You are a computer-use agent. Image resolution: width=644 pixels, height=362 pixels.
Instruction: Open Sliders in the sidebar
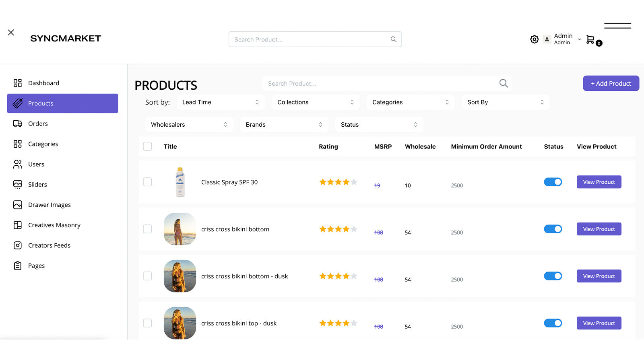(x=62, y=185)
